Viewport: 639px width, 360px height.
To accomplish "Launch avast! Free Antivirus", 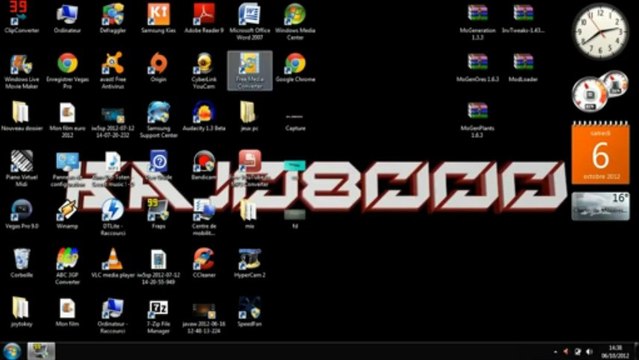I will click(x=113, y=70).
